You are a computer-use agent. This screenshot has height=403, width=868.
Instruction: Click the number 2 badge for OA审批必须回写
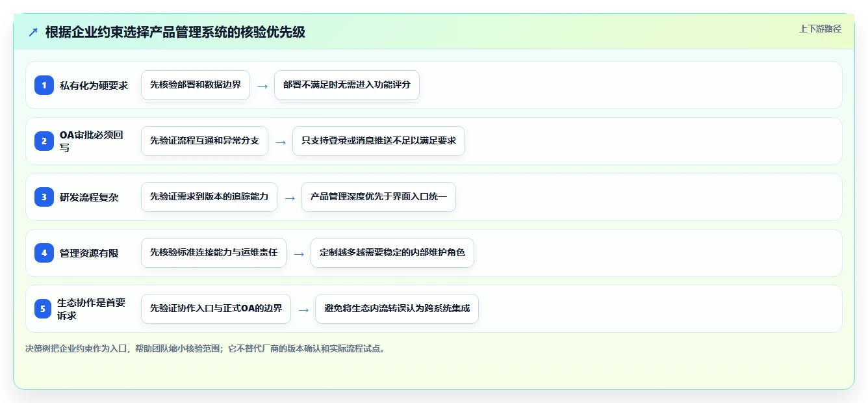pyautogui.click(x=44, y=141)
